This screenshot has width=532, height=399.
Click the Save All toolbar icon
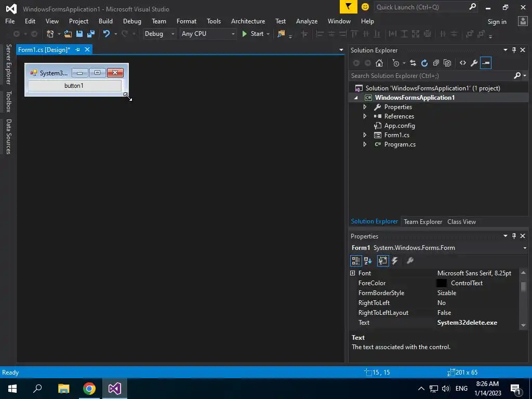click(90, 34)
